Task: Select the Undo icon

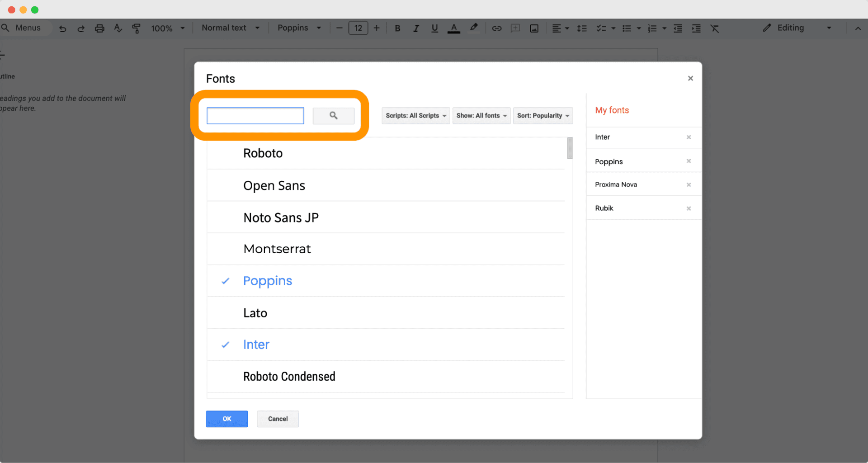Action: pyautogui.click(x=63, y=28)
